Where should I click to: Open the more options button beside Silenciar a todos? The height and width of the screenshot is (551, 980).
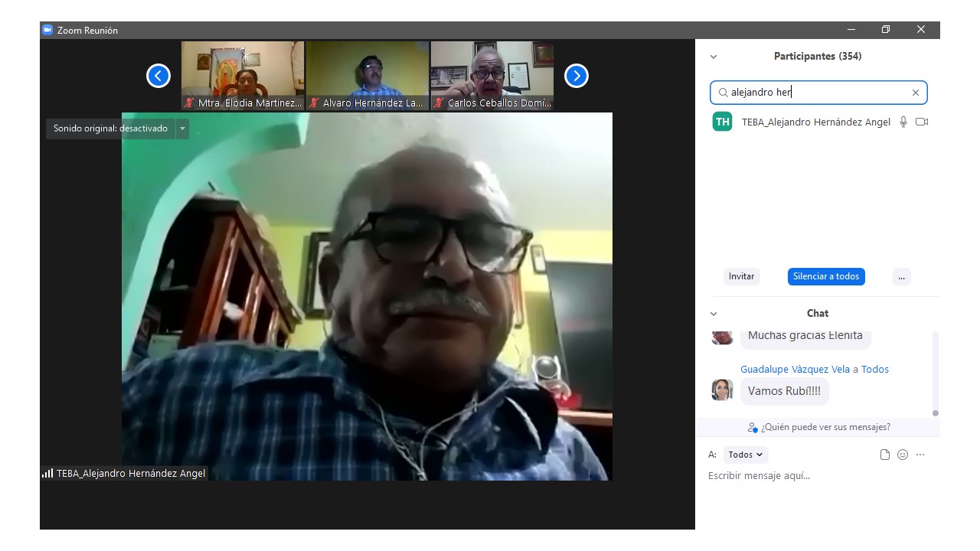[902, 276]
